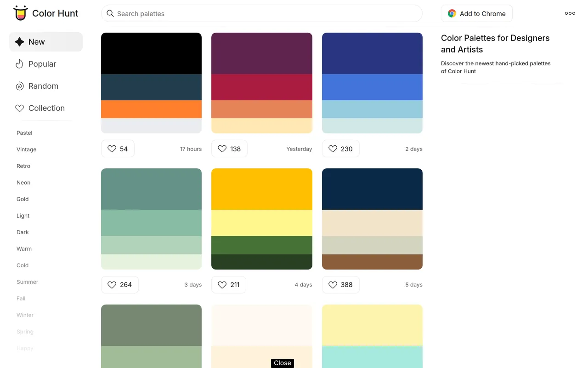Image resolution: width=588 pixels, height=368 pixels.
Task: Pick the amber swatch in 4 days palette
Action: click(262, 189)
